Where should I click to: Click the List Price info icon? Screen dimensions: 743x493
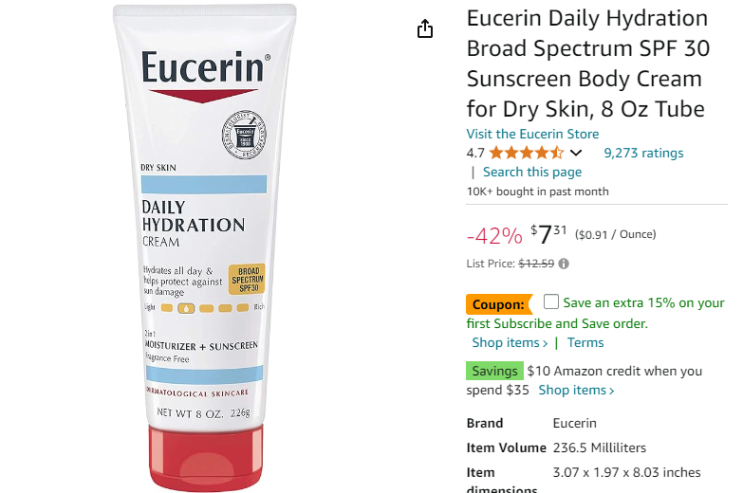tap(563, 264)
